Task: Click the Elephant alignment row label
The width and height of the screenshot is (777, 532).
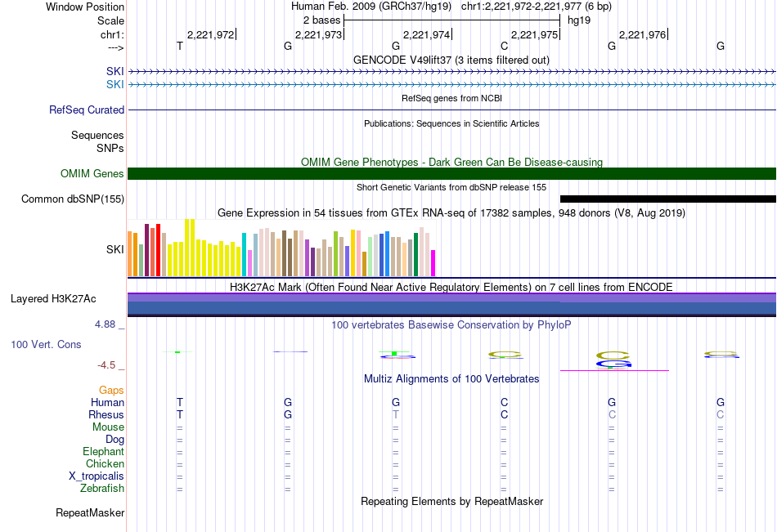Action: click(x=104, y=451)
